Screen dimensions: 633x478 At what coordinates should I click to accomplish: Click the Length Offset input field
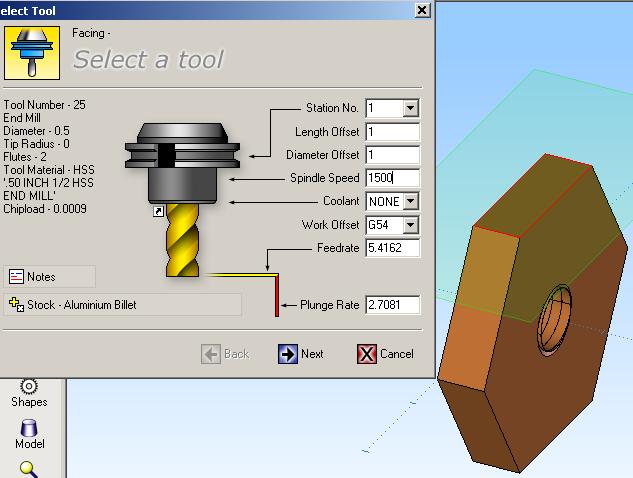[392, 132]
